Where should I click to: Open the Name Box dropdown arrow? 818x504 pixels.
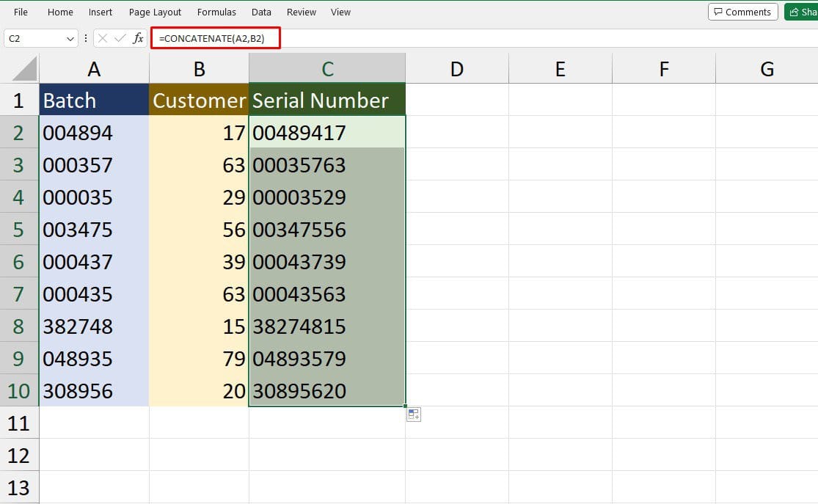click(70, 38)
